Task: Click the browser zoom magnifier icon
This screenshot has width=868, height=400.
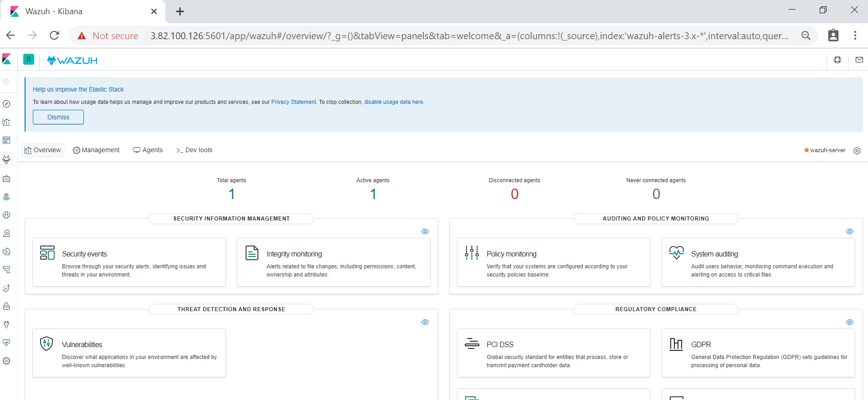Action: click(806, 36)
